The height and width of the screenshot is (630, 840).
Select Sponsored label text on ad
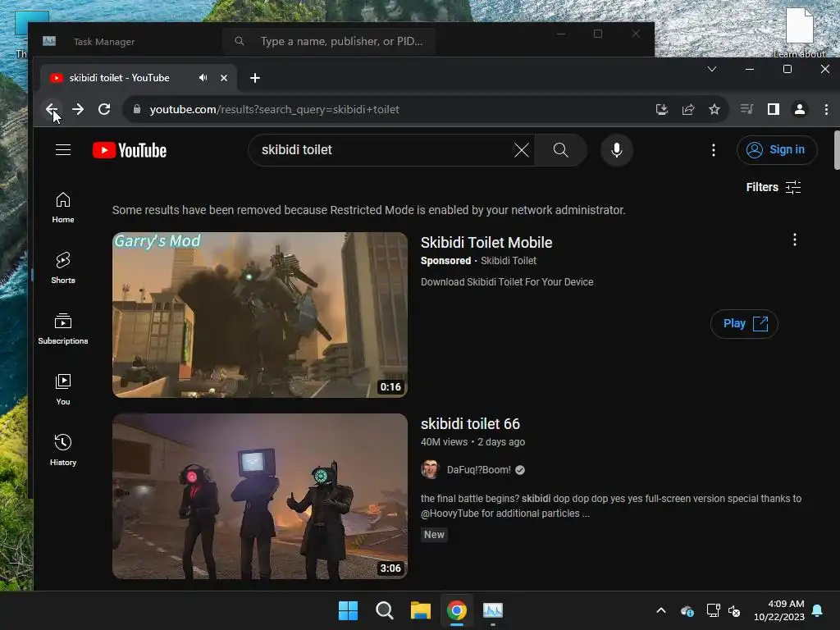click(x=445, y=261)
